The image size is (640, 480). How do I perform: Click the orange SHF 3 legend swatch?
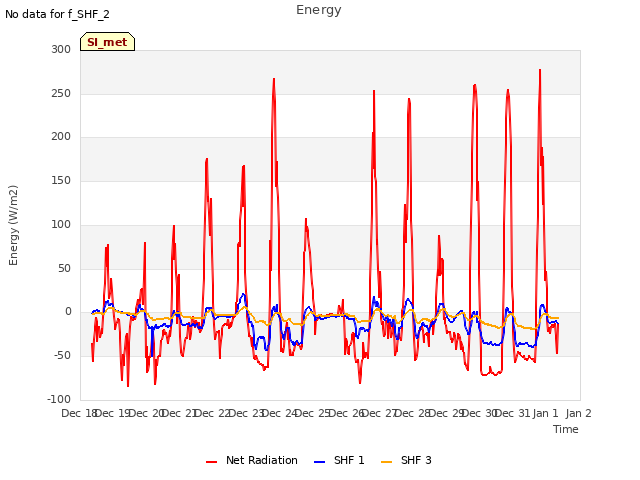(386, 462)
